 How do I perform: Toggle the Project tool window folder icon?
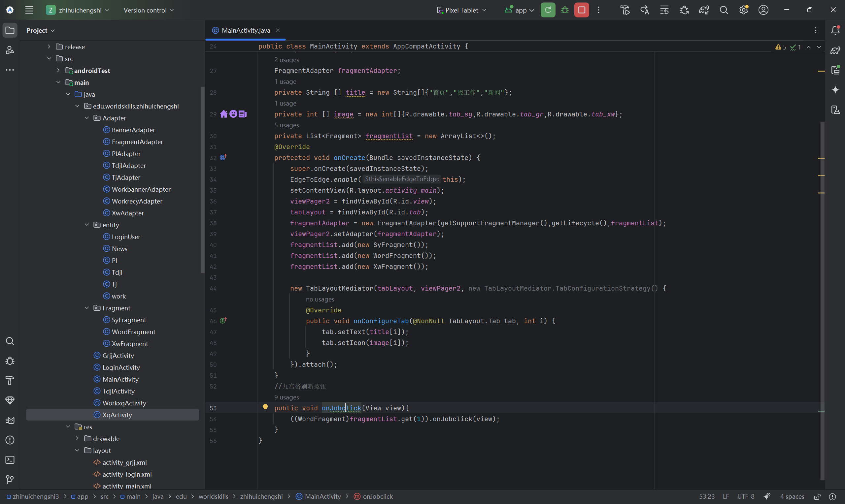coord(10,30)
